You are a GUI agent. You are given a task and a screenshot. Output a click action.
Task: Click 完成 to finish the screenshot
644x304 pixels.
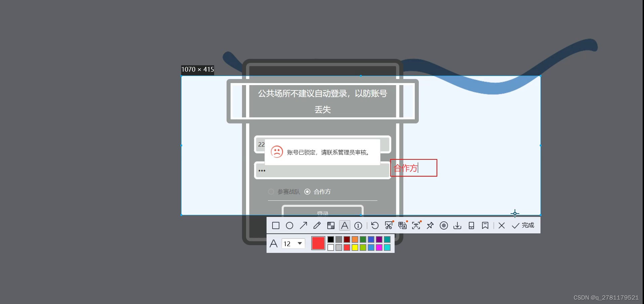coord(523,225)
